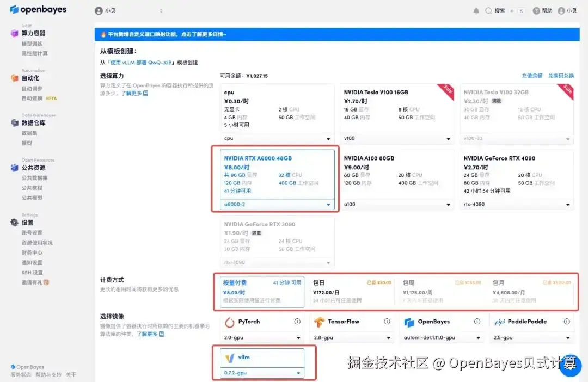Open 数据集 in the sidebar
588x382 pixels.
pyautogui.click(x=29, y=133)
